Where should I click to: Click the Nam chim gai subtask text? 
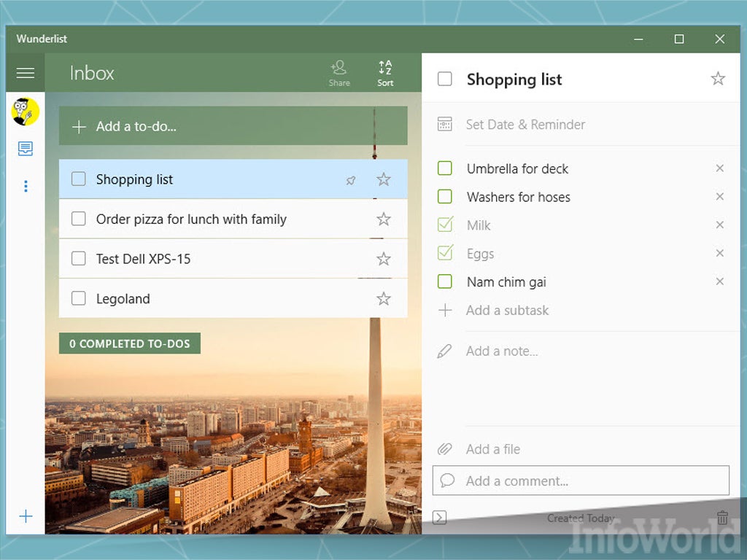pyautogui.click(x=506, y=282)
